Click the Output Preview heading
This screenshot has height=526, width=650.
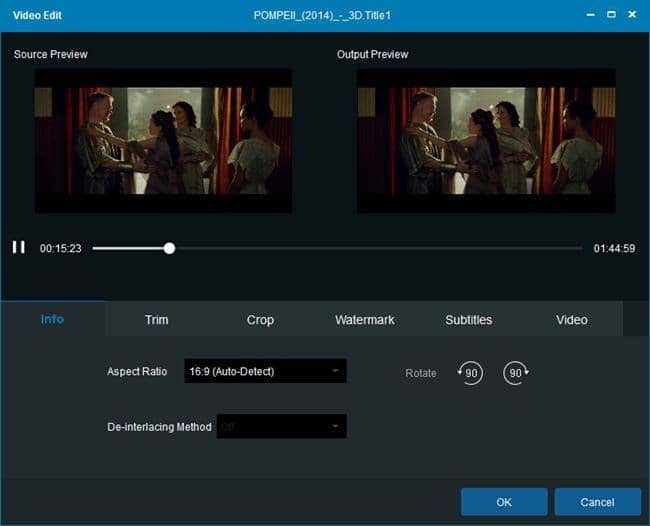tap(372, 54)
